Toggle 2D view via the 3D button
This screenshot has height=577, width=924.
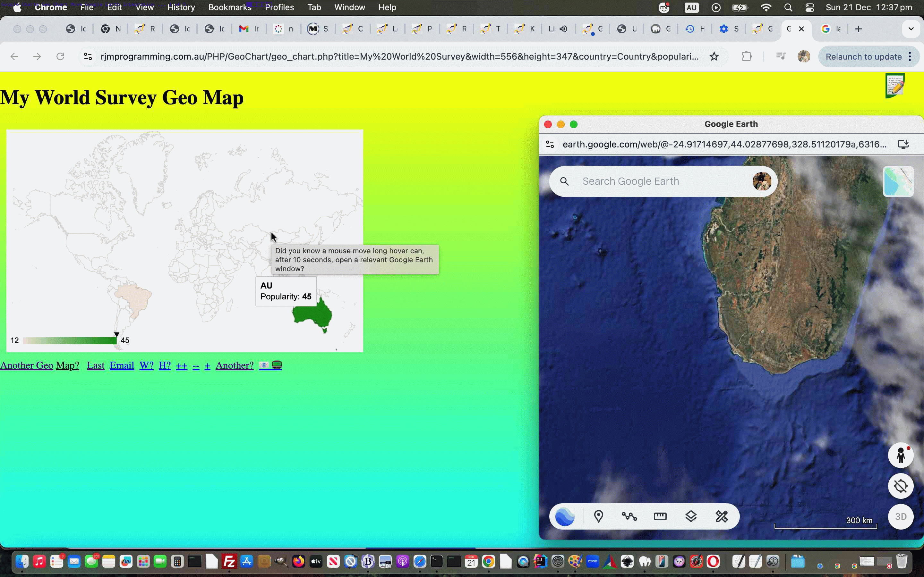(901, 517)
